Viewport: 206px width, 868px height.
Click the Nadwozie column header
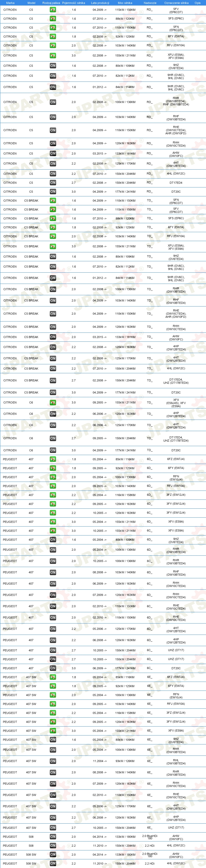[150, 3]
